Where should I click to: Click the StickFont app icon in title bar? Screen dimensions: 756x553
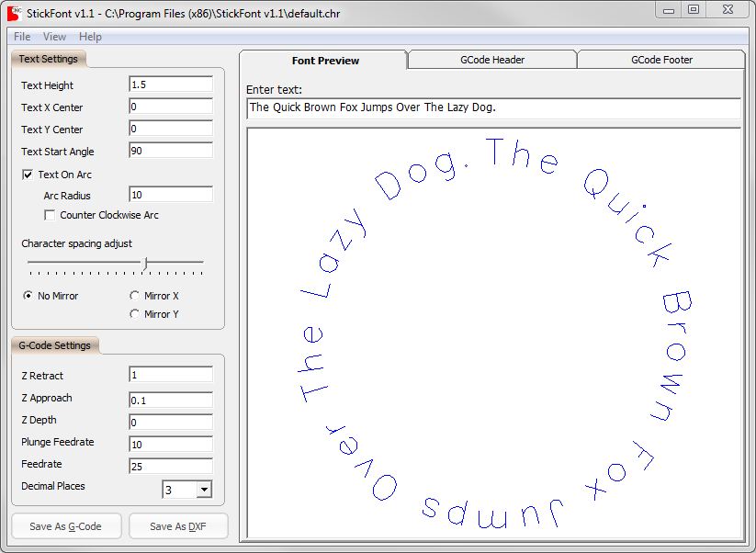point(14,13)
